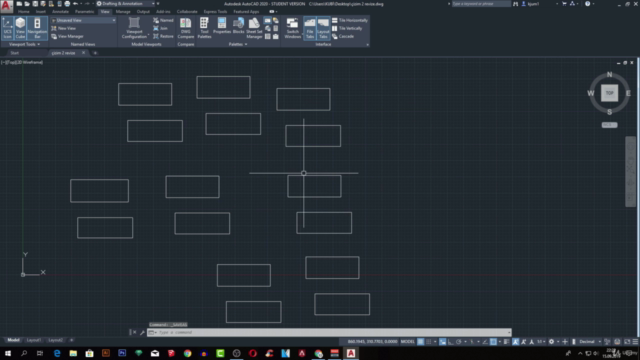This screenshot has width=640, height=360.
Task: Click New View in Named Views
Action: 64,28
